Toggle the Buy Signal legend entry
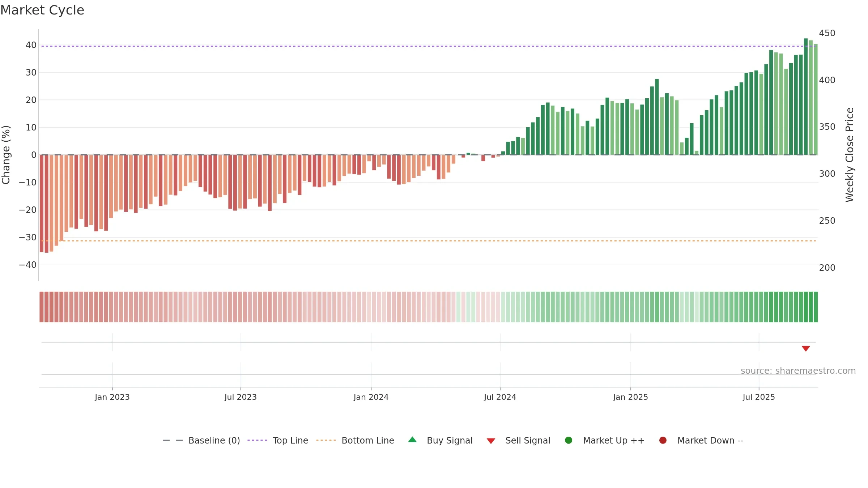The height and width of the screenshot is (488, 868). point(440,440)
